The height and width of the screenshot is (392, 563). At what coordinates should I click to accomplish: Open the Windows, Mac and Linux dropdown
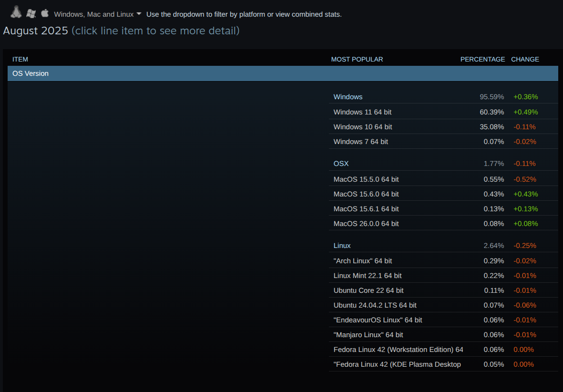tap(97, 14)
